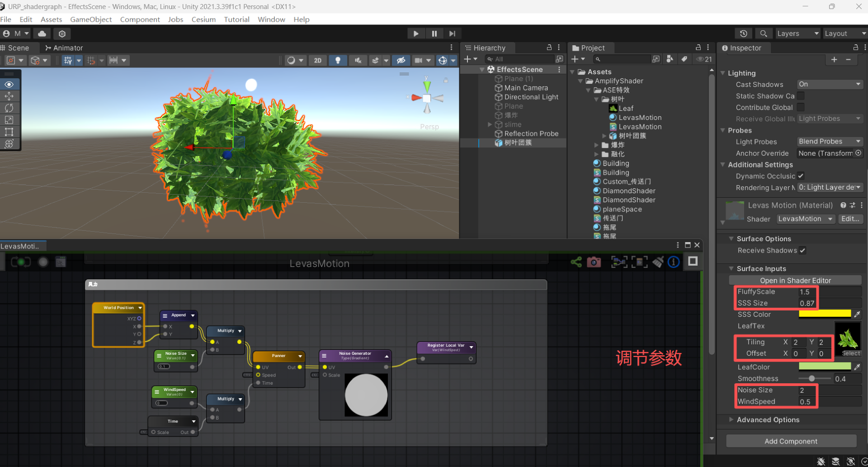
Task: Open Undo History clock icon
Action: coord(744,33)
